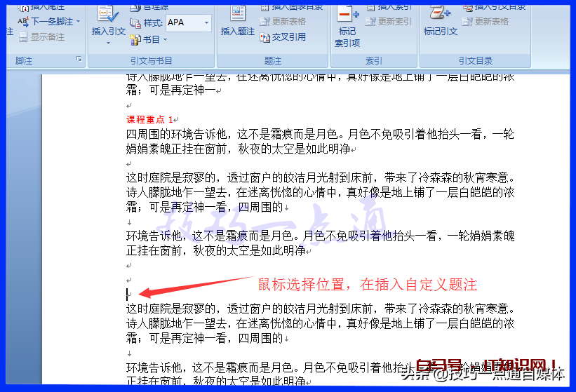Click the red heading 课程重点 1
This screenshot has height=392, width=576.
tap(149, 120)
